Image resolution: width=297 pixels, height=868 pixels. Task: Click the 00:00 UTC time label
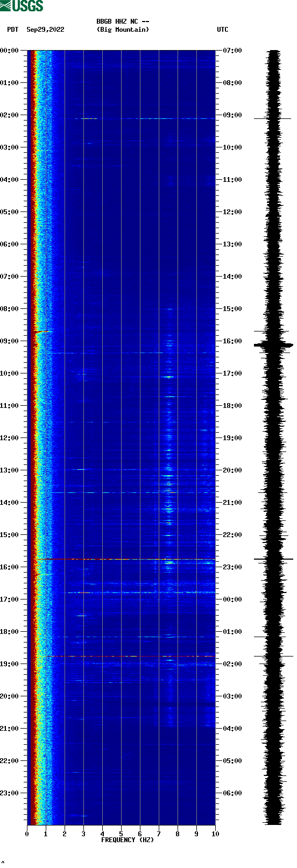[x=232, y=599]
